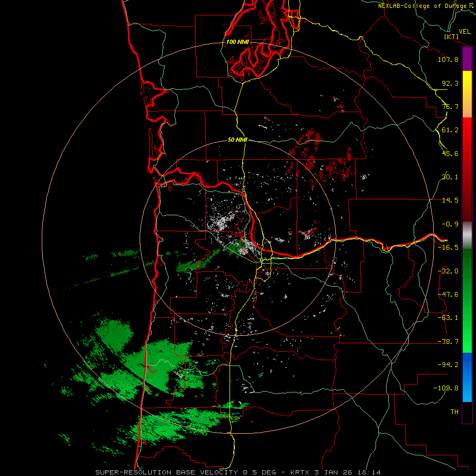Select the -16.5 velocity scale value
The image size is (476, 476).
448,248
